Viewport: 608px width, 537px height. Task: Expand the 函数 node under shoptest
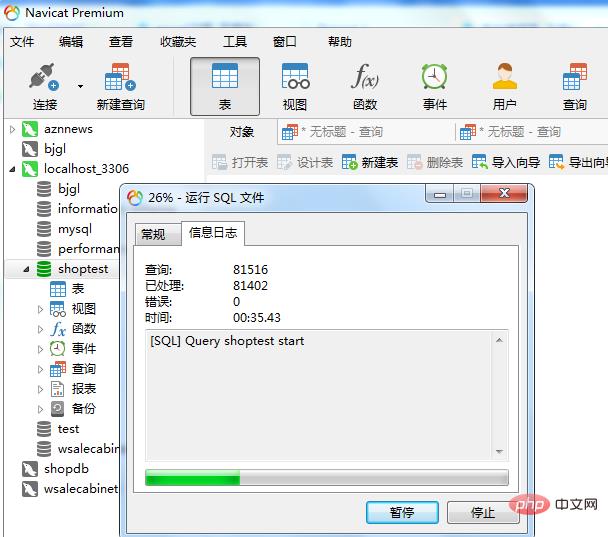tap(40, 329)
